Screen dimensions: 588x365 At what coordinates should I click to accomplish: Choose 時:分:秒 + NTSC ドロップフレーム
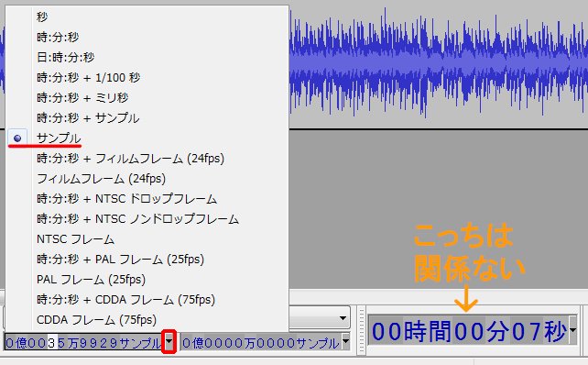coord(147,199)
